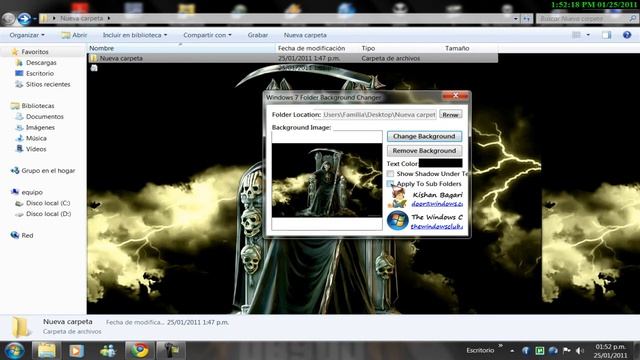Open the Imágenes library
The width and height of the screenshot is (640, 360).
click(40, 127)
